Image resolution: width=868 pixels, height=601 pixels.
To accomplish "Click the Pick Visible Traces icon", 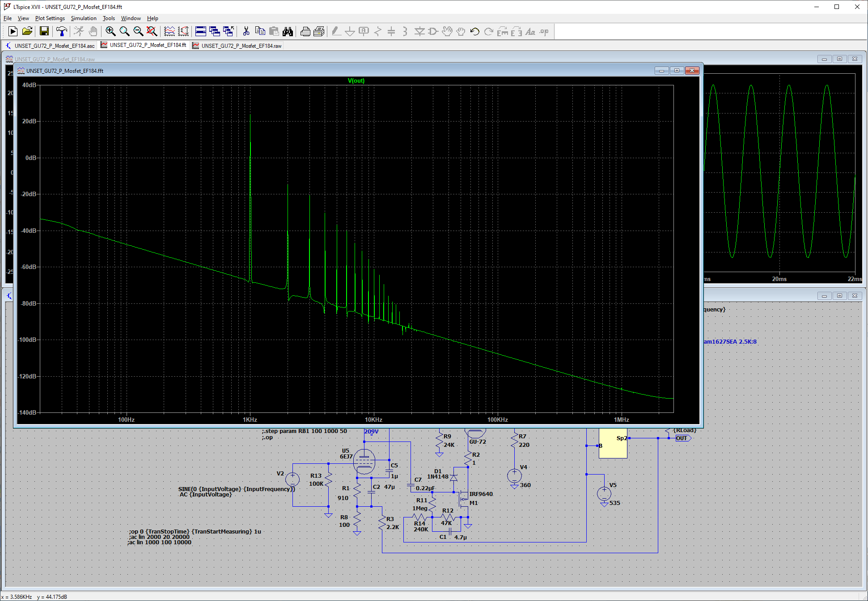I will (169, 31).
